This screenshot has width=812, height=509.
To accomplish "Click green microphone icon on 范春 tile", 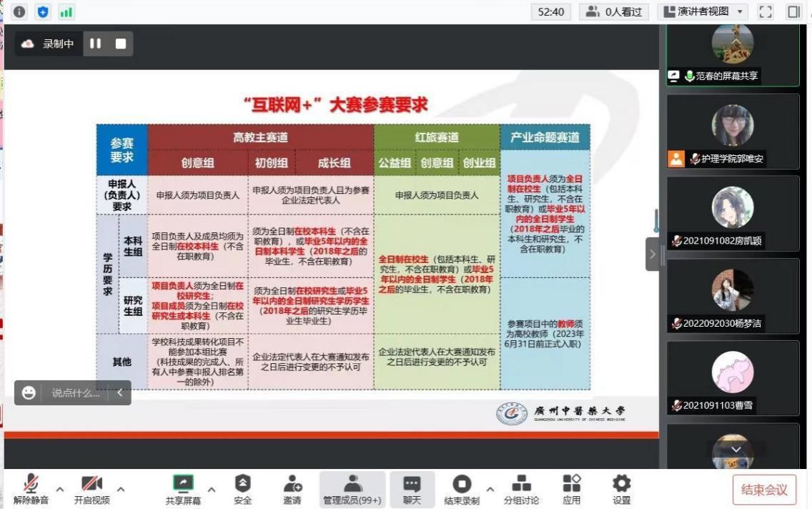I will click(689, 76).
